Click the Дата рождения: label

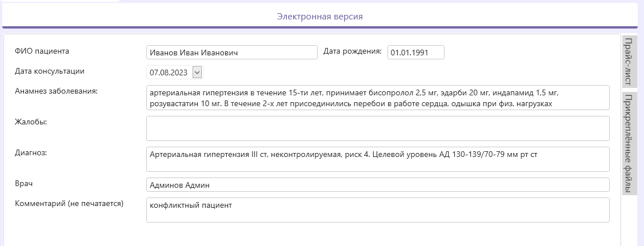pos(353,51)
